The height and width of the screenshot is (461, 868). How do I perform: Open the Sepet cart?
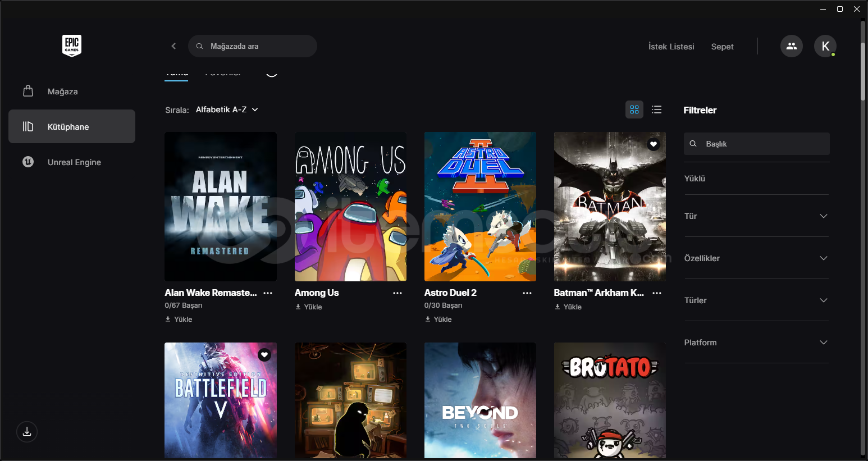coord(722,47)
